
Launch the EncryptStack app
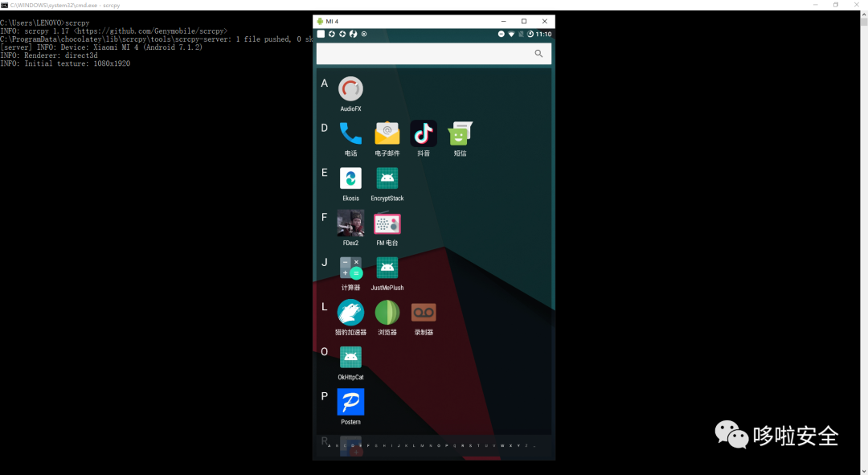(387, 183)
